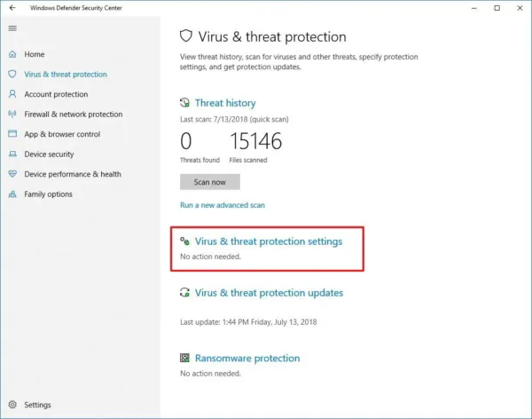Click the Device security laptop icon
This screenshot has height=419, width=532.
pyautogui.click(x=12, y=154)
